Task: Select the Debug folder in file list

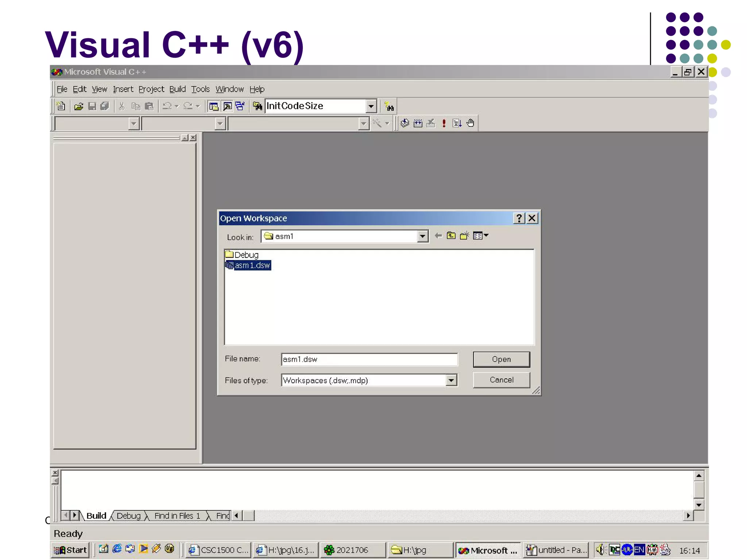Action: coord(242,254)
